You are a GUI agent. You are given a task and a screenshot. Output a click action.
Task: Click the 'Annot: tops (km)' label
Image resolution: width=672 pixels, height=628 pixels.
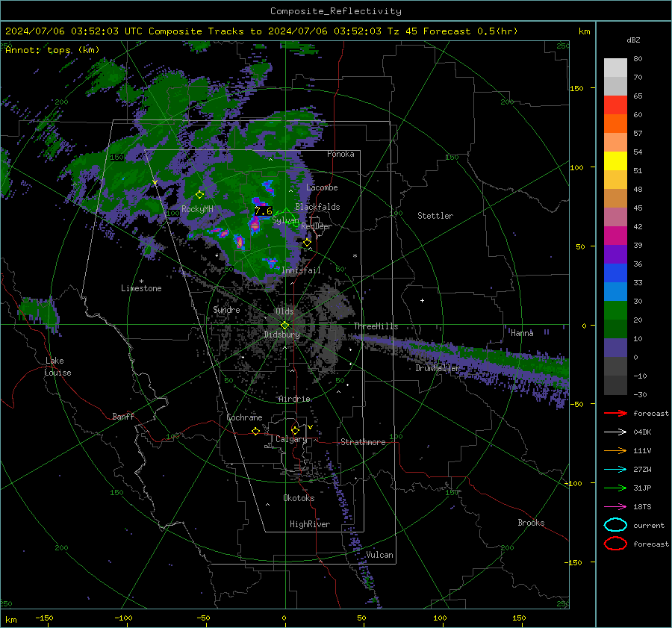point(52,50)
